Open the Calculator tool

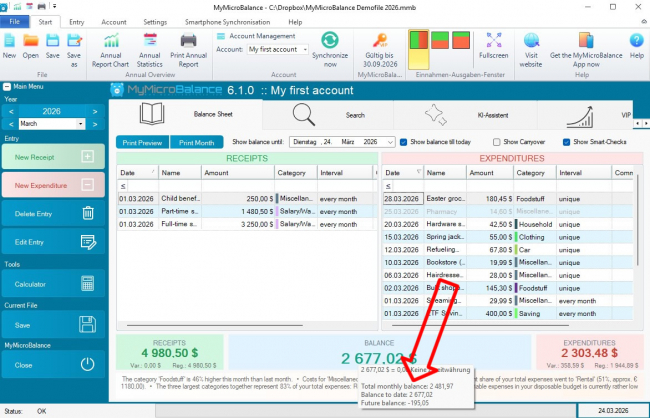coord(53,285)
